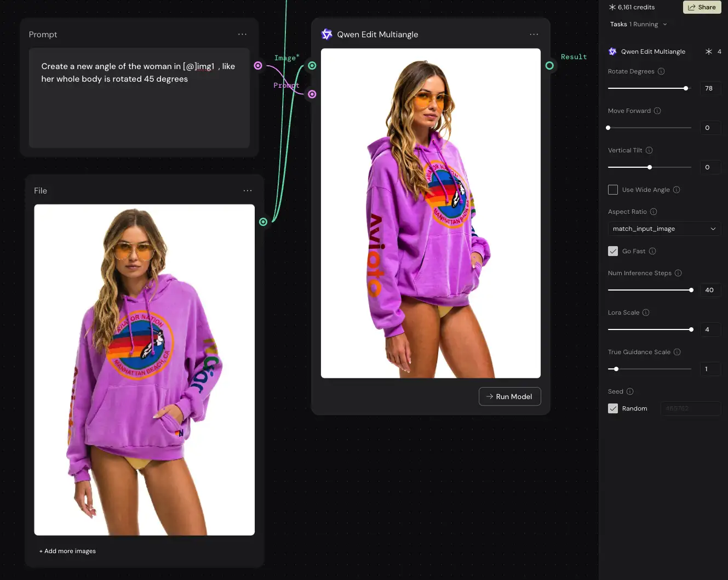Click the info icon beside Aspect Ratio
Screen dimensions: 728x580
653,212
